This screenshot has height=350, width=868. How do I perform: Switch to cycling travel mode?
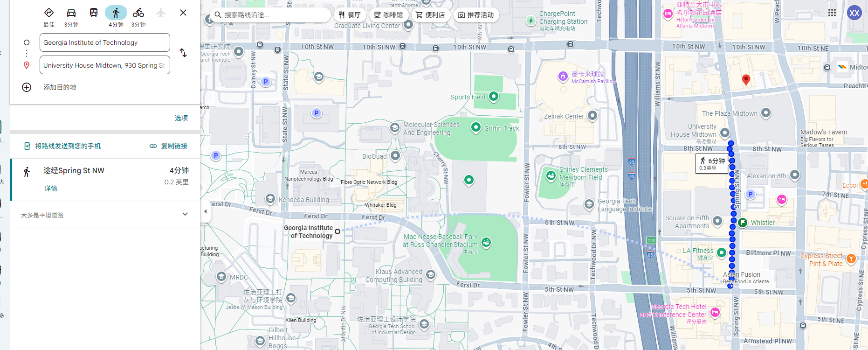(x=138, y=13)
